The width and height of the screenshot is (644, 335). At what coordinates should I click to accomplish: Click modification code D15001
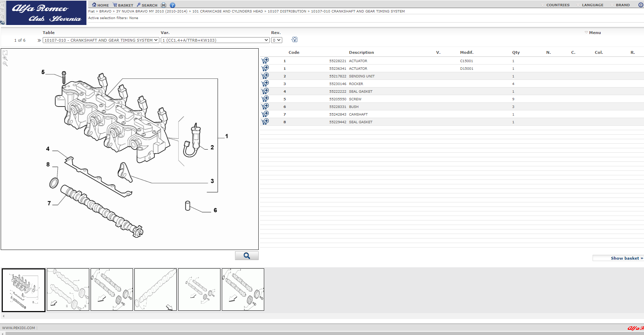tap(467, 69)
